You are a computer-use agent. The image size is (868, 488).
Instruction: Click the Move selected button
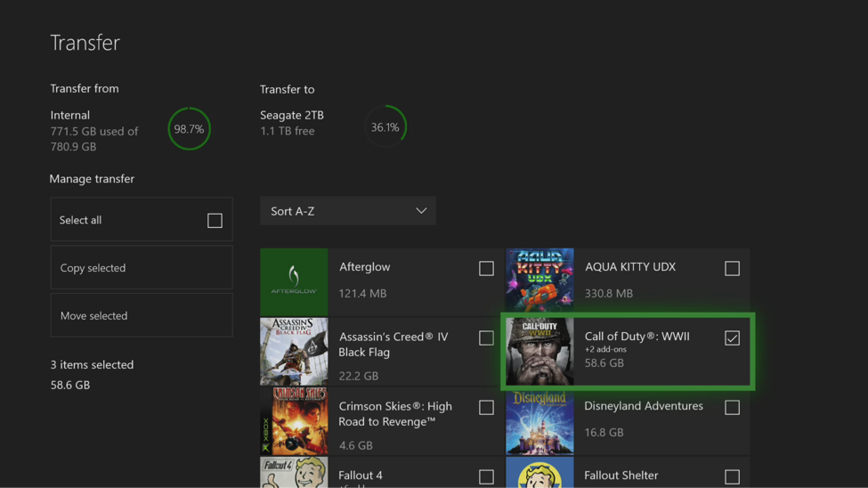click(142, 315)
